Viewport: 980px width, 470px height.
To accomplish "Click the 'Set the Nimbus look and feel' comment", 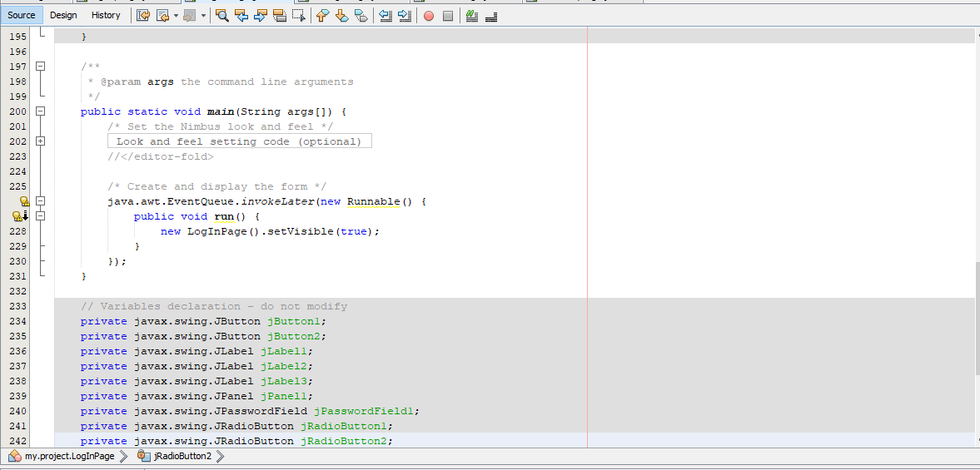I will (x=221, y=126).
